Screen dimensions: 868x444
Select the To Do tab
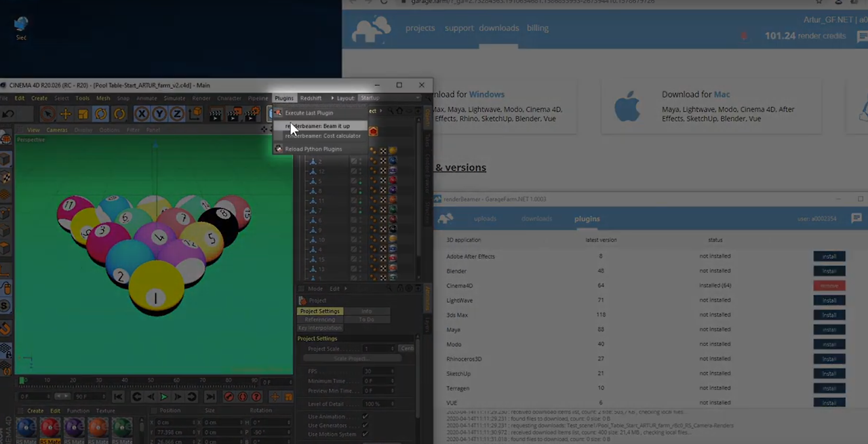tap(366, 319)
